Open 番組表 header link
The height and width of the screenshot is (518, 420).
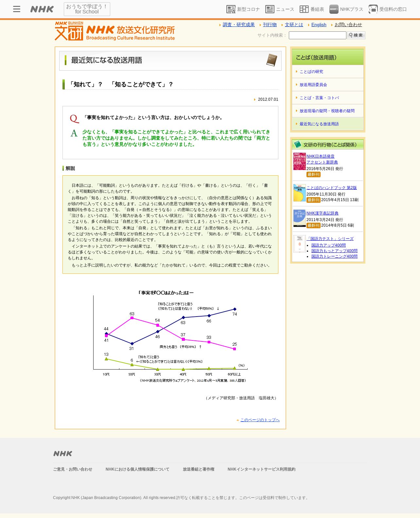(317, 9)
